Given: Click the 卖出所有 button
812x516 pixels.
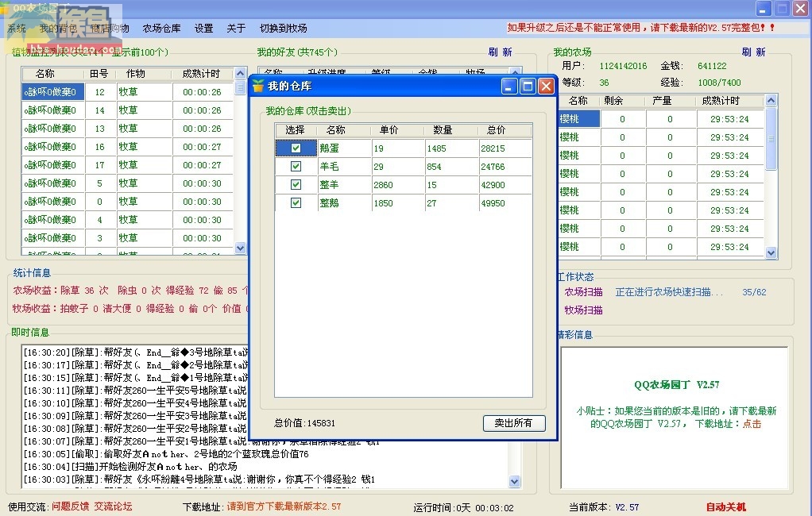Looking at the screenshot, I should click(514, 423).
